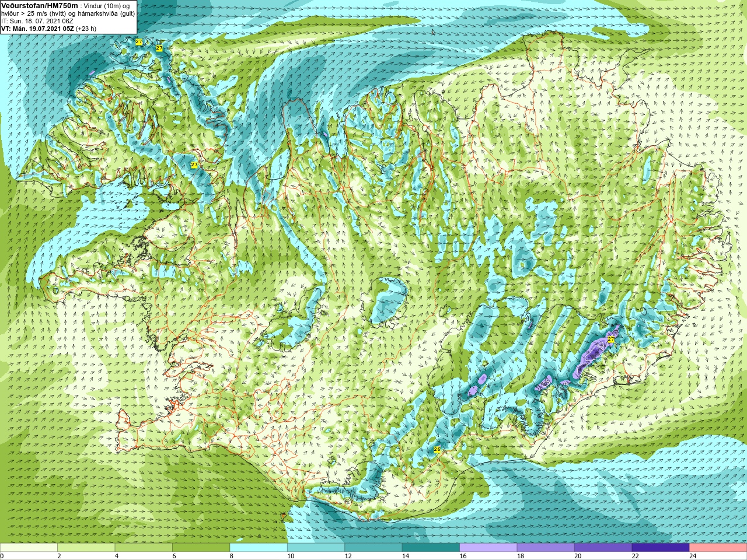747x560 pixels.
Task: Click the 27 gust marker on the purple zone
Action: click(x=611, y=339)
